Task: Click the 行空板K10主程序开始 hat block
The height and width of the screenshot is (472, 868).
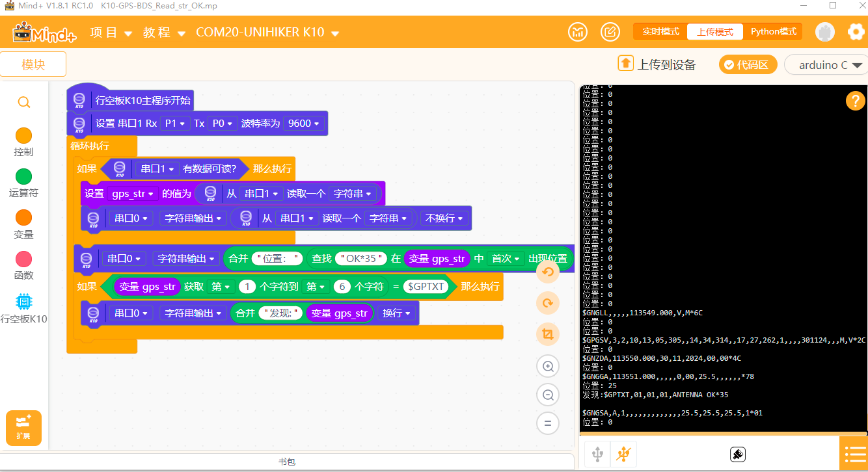Action: [x=131, y=99]
